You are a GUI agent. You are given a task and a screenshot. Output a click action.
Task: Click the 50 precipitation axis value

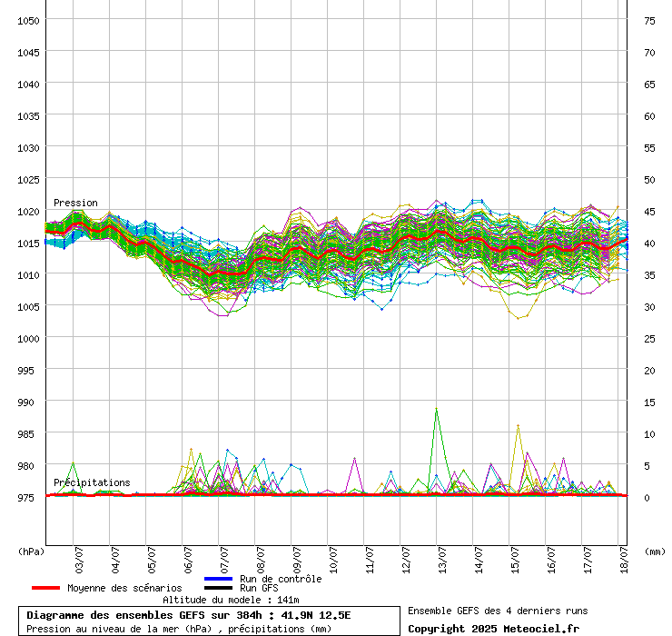(x=649, y=179)
